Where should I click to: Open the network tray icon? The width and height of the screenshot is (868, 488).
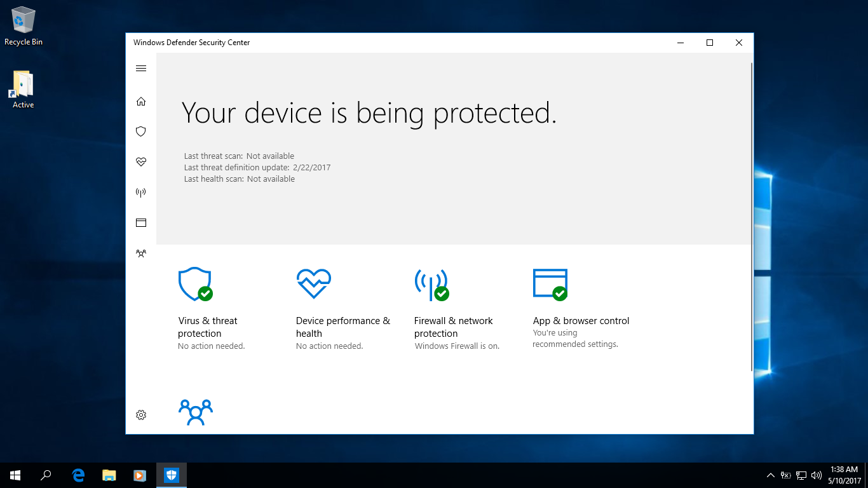click(801, 475)
